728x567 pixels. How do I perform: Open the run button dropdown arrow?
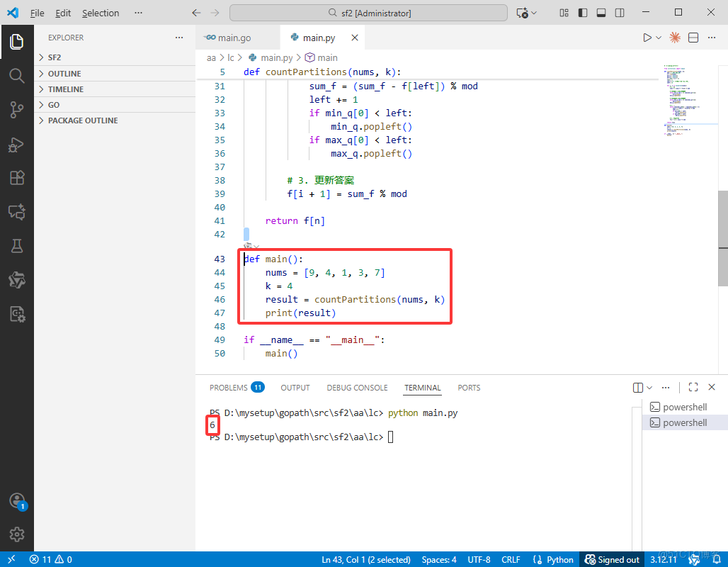[659, 38]
